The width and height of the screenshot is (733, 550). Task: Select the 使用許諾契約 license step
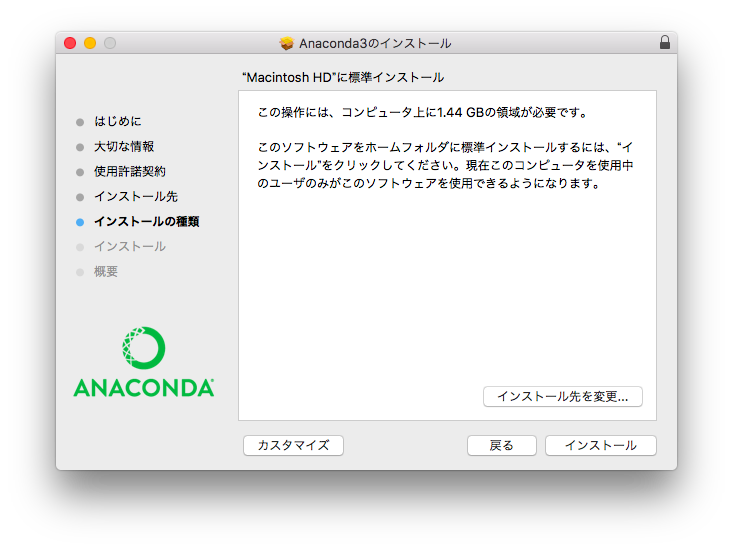130,171
